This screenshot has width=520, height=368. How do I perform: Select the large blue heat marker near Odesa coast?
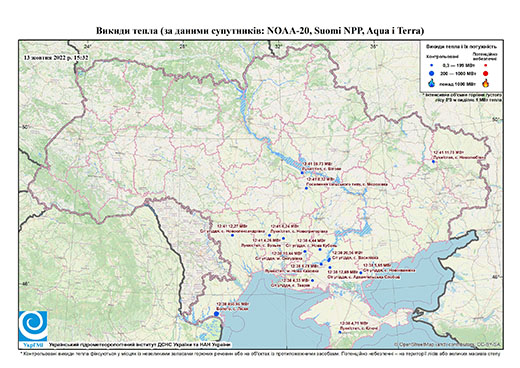[216, 314]
